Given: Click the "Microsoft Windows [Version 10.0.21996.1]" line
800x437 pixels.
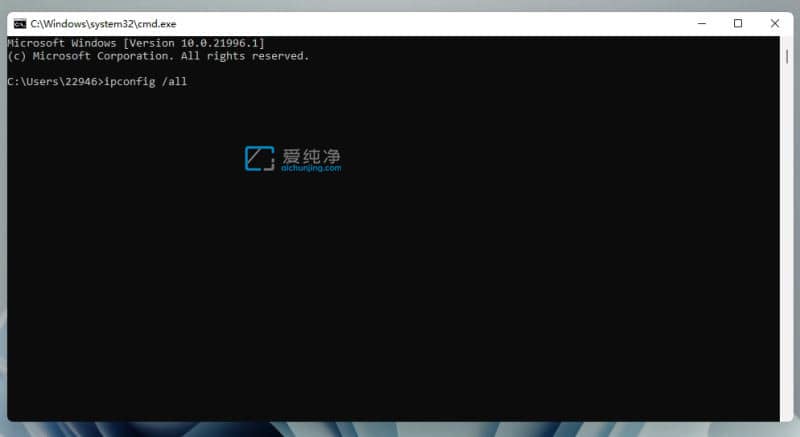Looking at the screenshot, I should [x=136, y=43].
